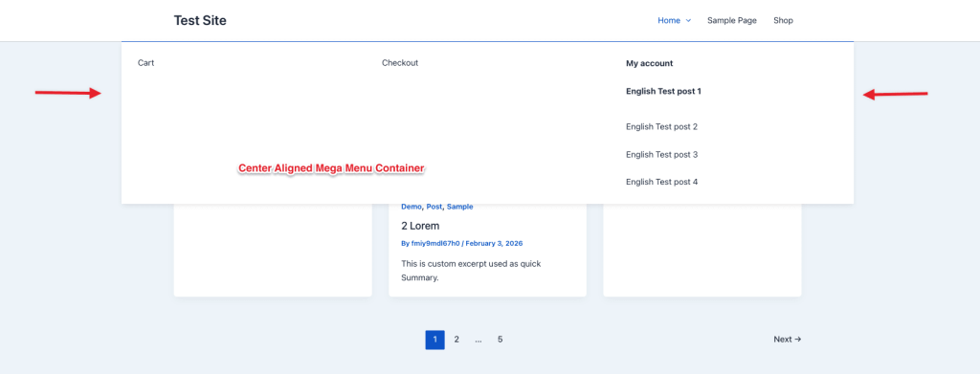The image size is (980, 374).
Task: Select English Test post 1 link
Action: [663, 91]
